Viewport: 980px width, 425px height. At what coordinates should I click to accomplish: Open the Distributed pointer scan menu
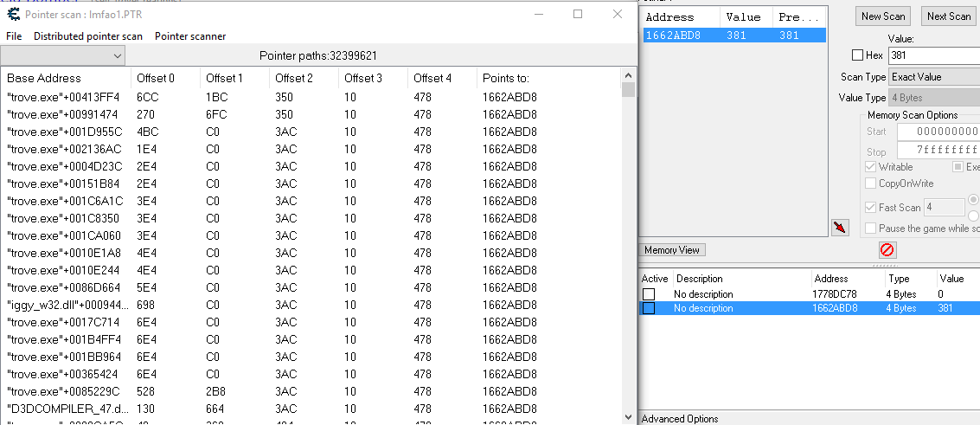tap(88, 36)
